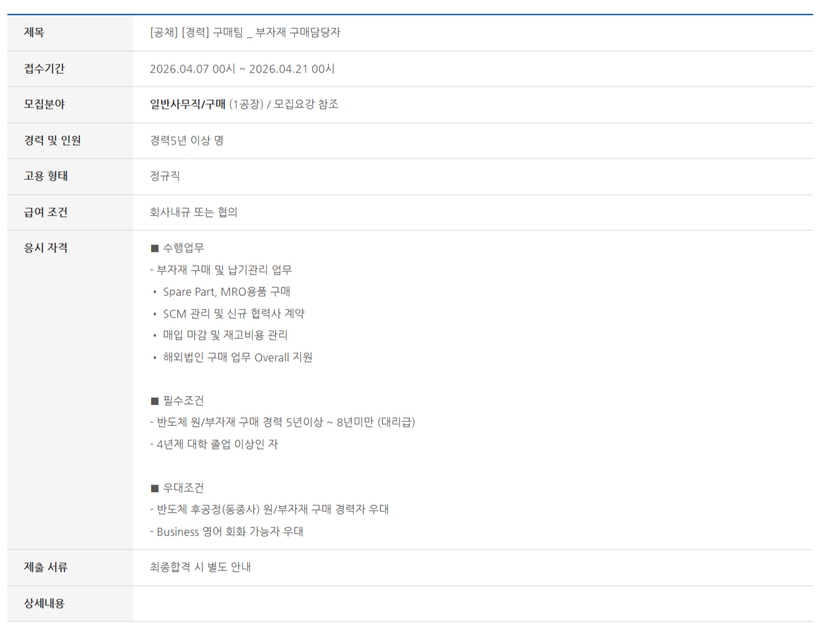840x635 pixels.
Task: Click the 'Business 영어 회화 가능자 우대' line
Action: 227,532
